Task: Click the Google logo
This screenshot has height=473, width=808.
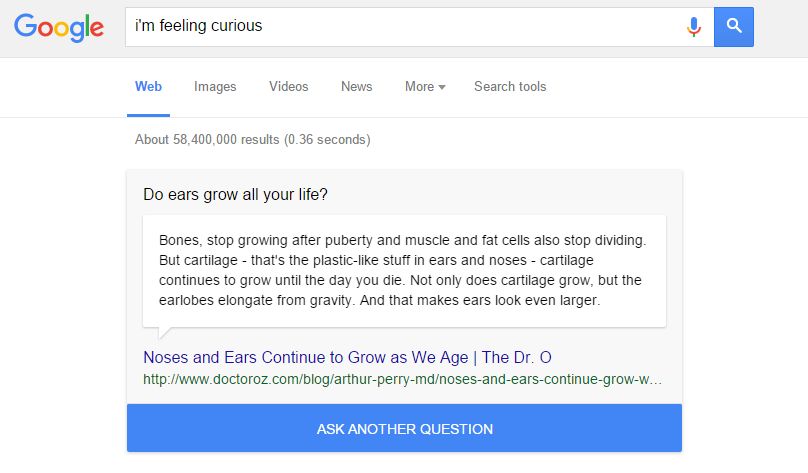Action: (59, 27)
